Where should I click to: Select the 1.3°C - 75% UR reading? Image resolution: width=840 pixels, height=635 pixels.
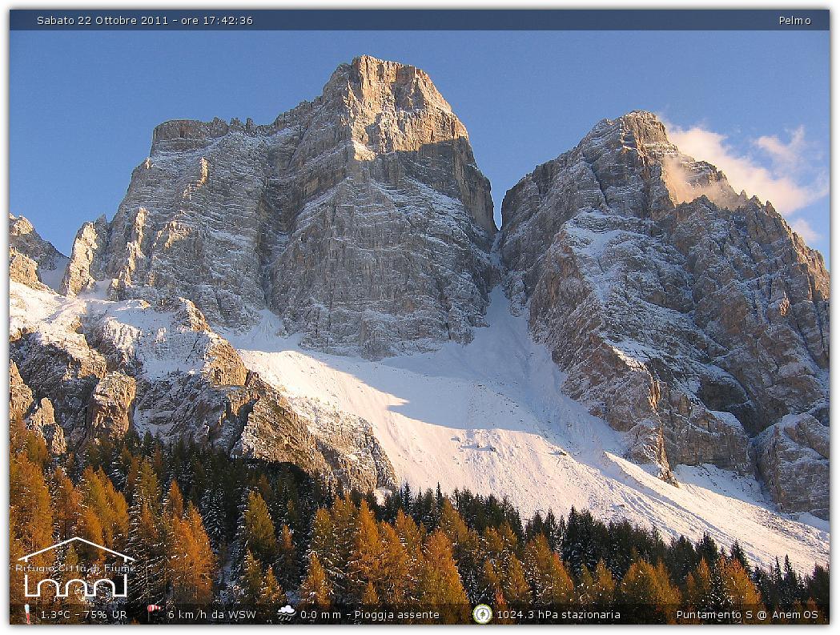click(83, 615)
